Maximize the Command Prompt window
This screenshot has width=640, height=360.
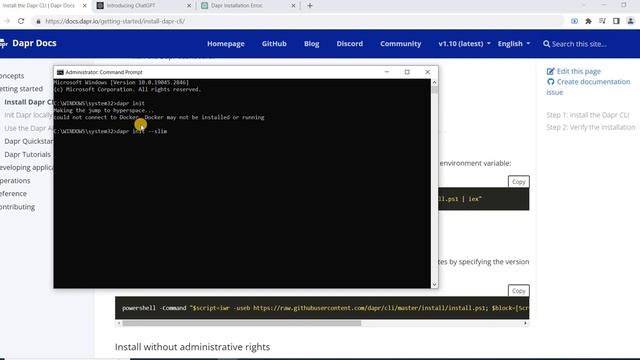(407, 72)
